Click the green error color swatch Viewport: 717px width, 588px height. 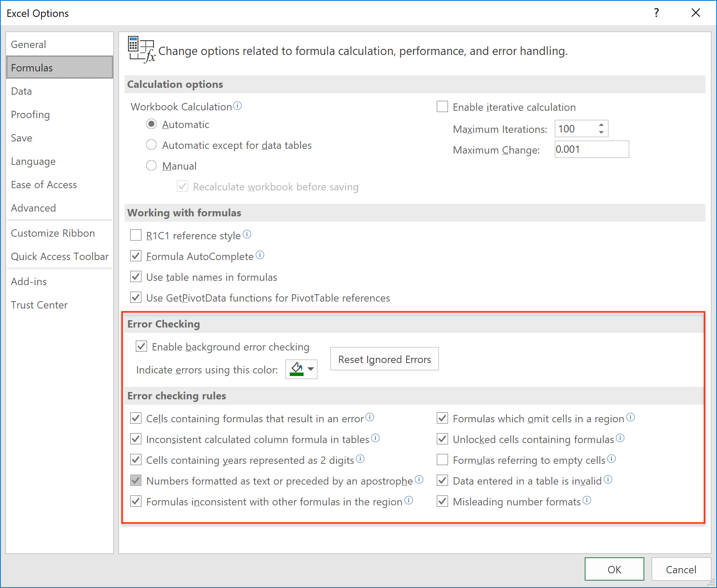pos(297,369)
